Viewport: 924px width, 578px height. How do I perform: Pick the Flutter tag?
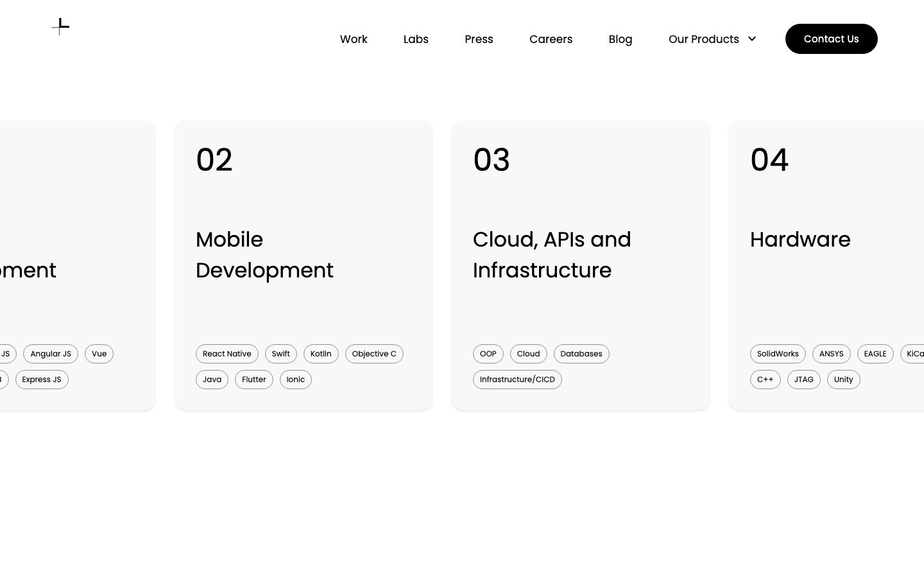click(x=254, y=380)
